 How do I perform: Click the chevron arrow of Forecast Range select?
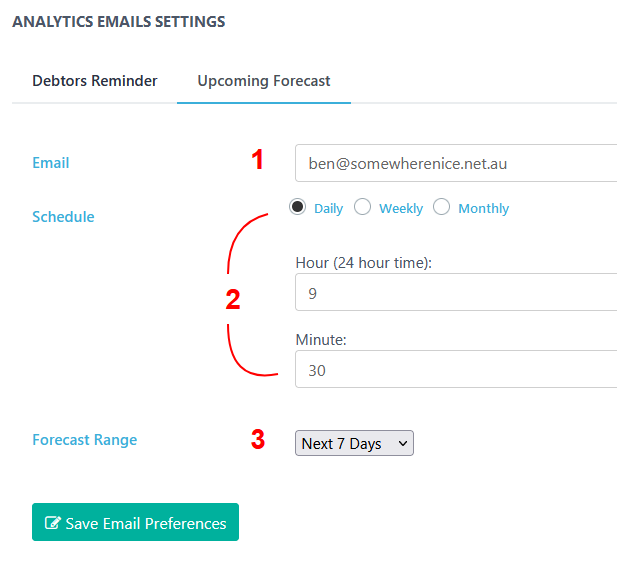pos(402,443)
